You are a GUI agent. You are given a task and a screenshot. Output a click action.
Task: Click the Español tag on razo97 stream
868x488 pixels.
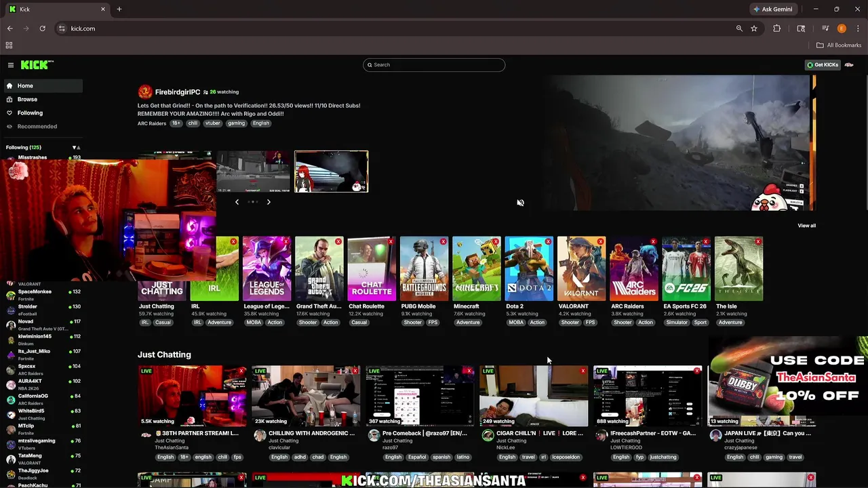pos(417,457)
